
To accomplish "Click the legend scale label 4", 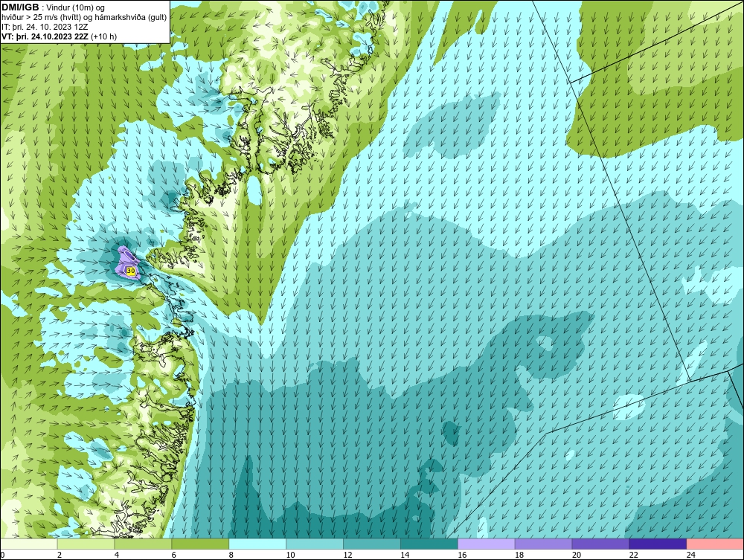I will click(x=117, y=555).
